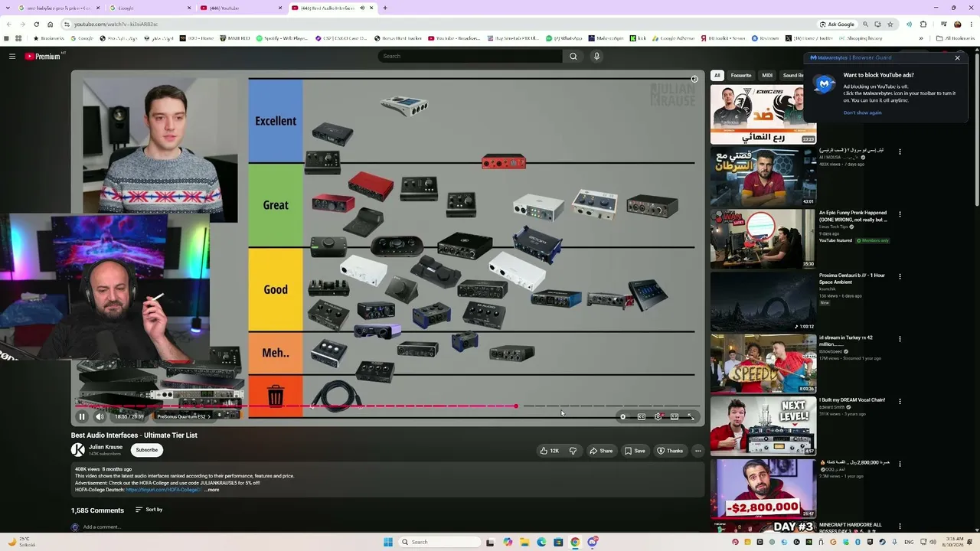Enter fullscreen video mode
The height and width of the screenshot is (551, 980).
coord(690,416)
